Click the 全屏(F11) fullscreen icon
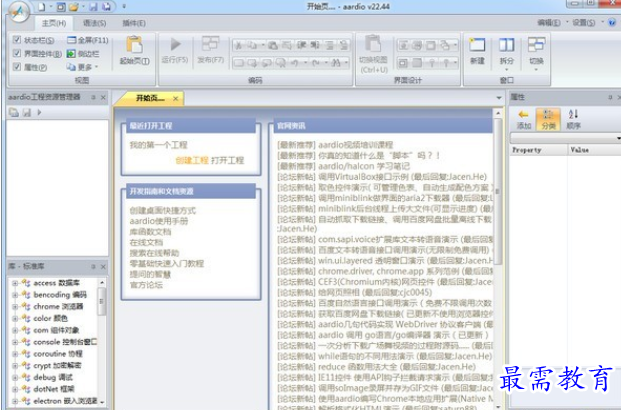 [71, 40]
